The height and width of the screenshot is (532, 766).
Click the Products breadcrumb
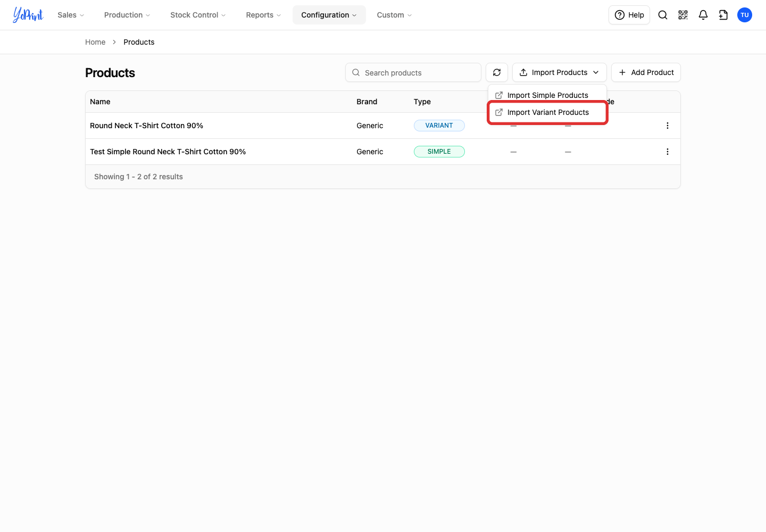(x=139, y=42)
